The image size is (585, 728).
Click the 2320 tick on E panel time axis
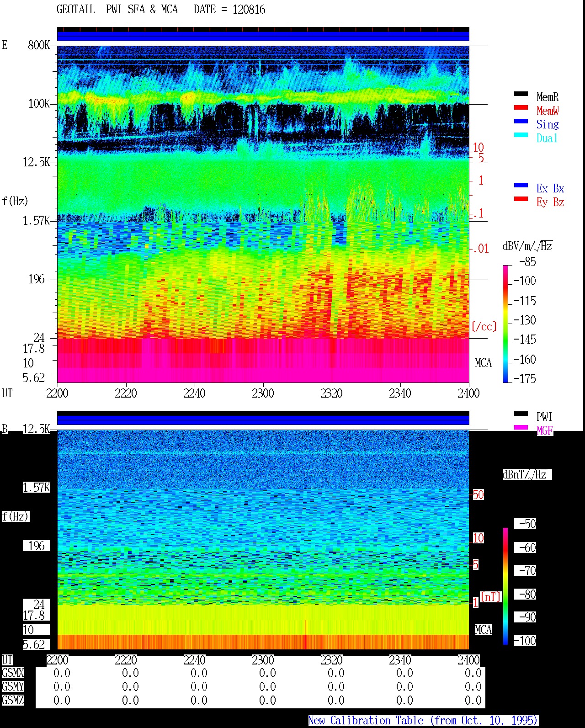click(x=331, y=393)
